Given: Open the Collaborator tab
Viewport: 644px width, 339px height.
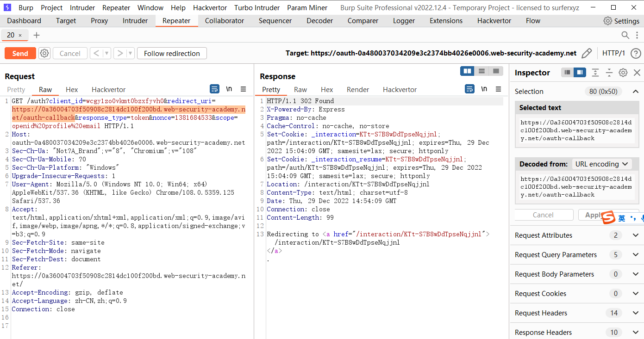Looking at the screenshot, I should tap(225, 21).
